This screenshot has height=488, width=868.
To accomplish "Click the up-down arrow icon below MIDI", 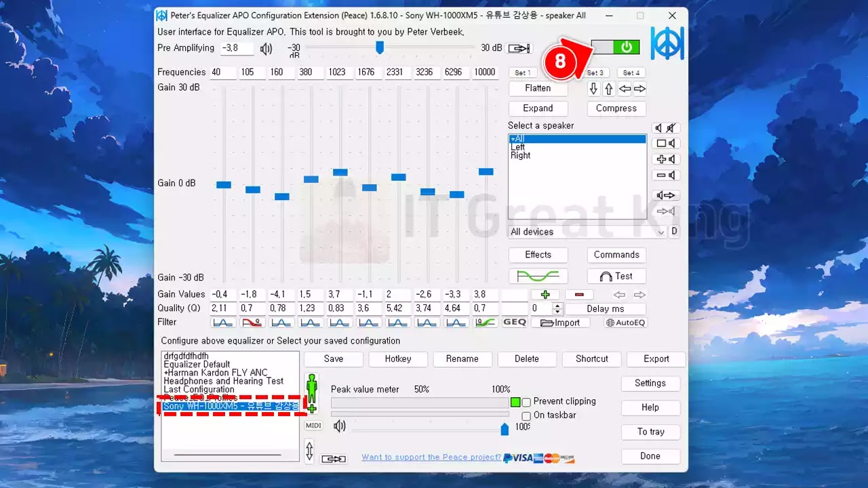I will [x=310, y=451].
